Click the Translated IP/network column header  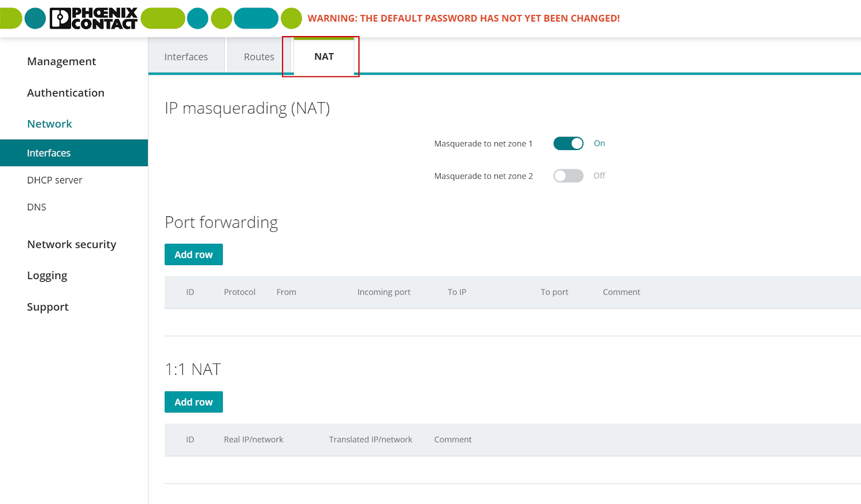tap(371, 439)
